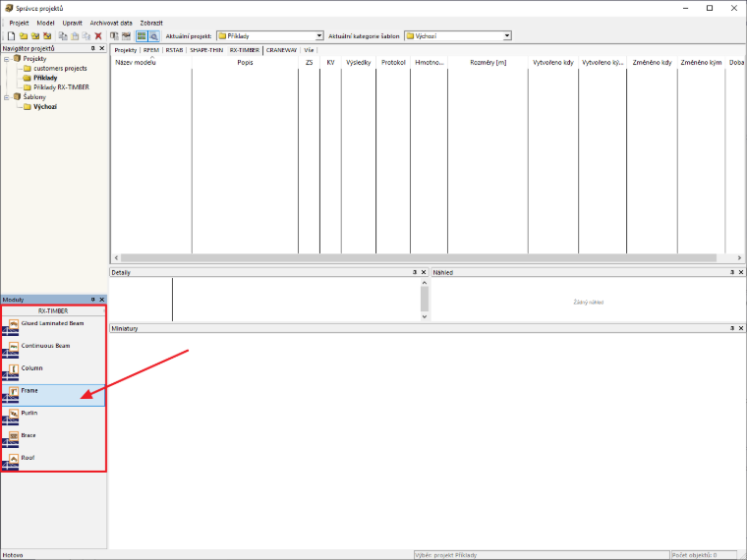Viewport: 747px width, 560px height.
Task: Toggle the magnifier preview icon
Action: click(153, 36)
